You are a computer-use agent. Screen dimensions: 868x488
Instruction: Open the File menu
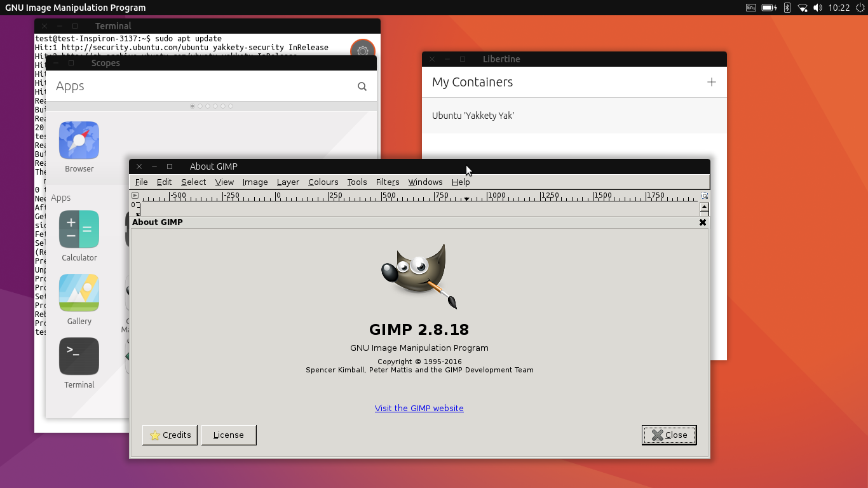(141, 182)
